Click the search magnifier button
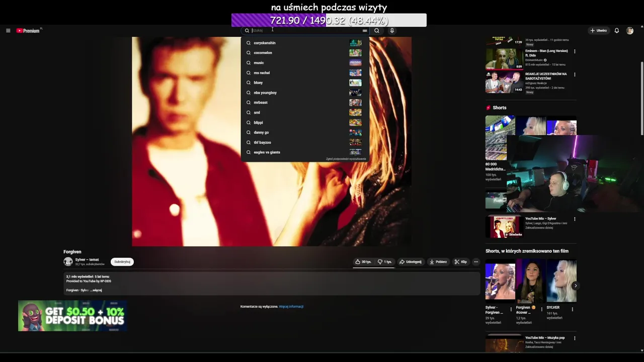Viewport: 644px width, 362px height. click(x=376, y=31)
